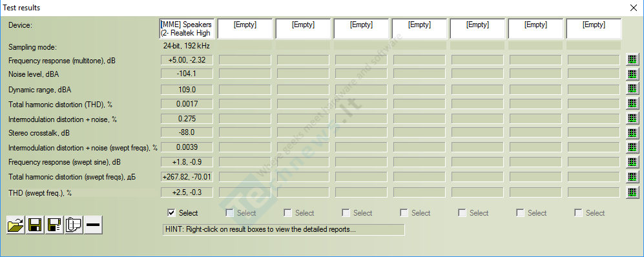Open the spectrum graph for Dynamic range
Viewport: 644px width, 257px height.
coord(632,88)
